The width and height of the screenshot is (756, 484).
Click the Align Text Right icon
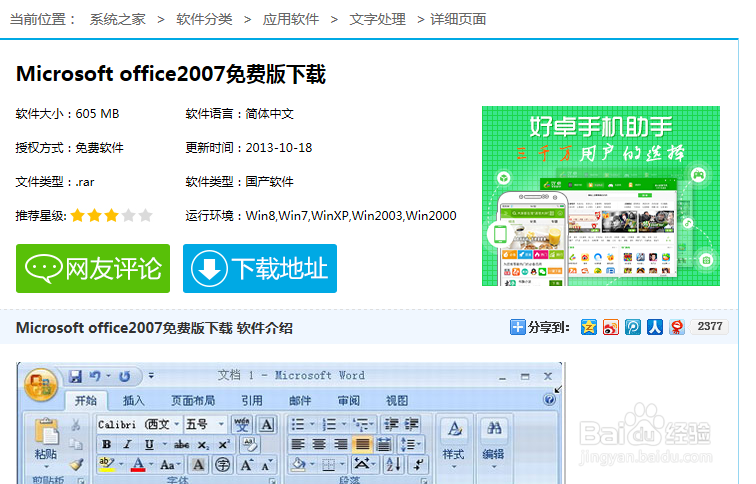(340, 444)
